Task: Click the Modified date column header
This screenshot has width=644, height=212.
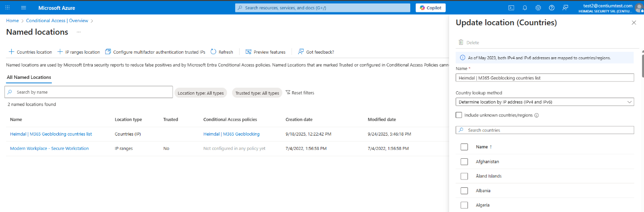Action: tap(382, 119)
